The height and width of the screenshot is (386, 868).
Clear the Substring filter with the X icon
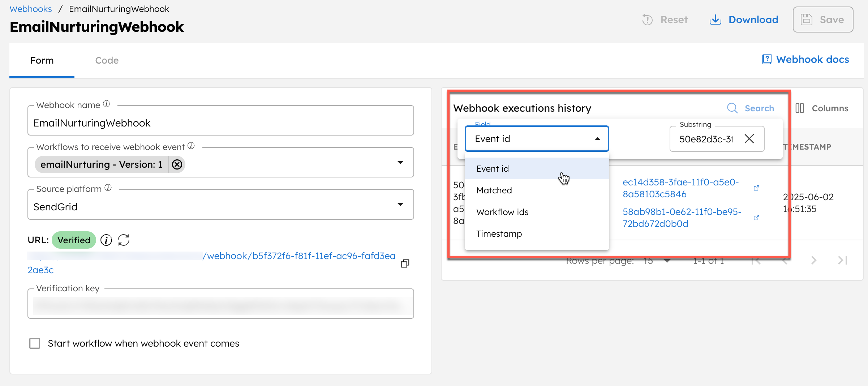[x=749, y=139]
